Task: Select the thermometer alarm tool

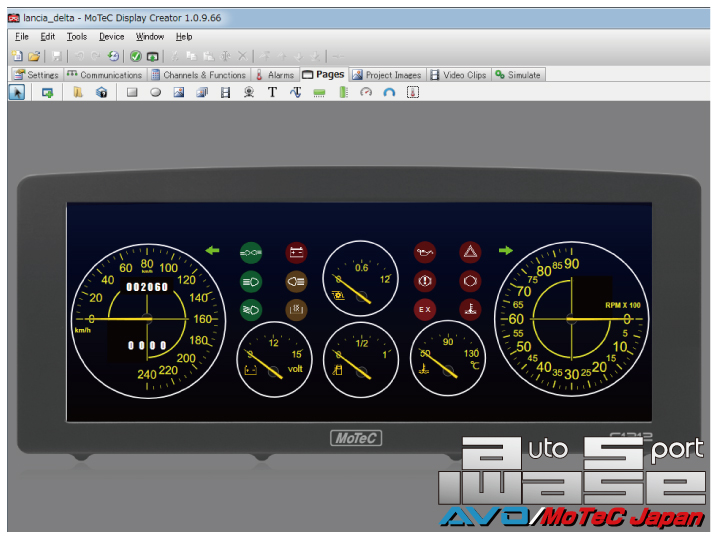Action: pyautogui.click(x=413, y=92)
